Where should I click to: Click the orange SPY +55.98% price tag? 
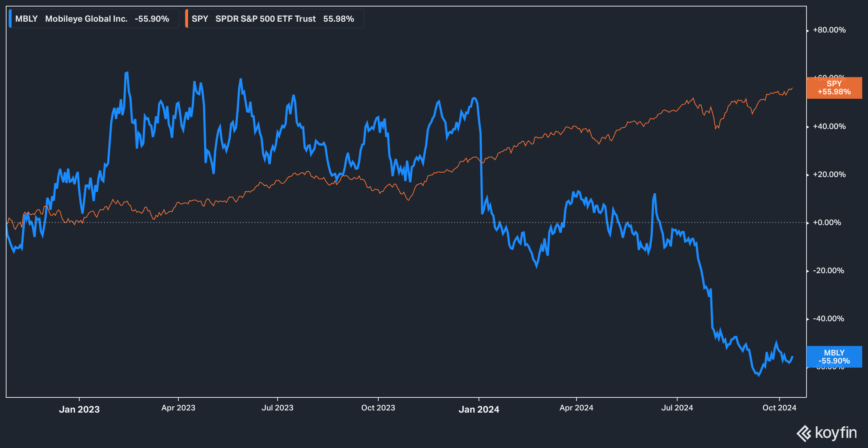pyautogui.click(x=834, y=88)
